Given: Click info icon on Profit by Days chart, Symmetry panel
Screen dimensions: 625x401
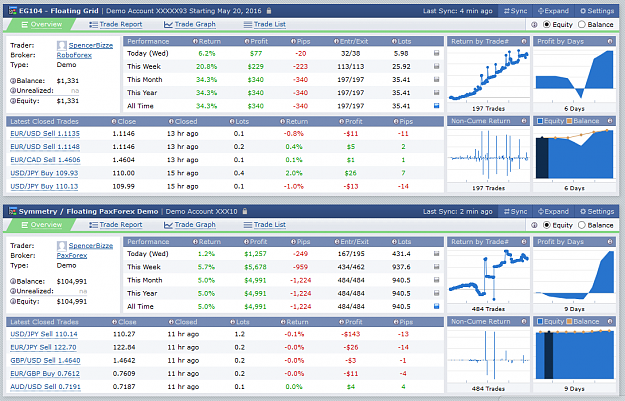Looking at the screenshot, I should (x=610, y=242).
